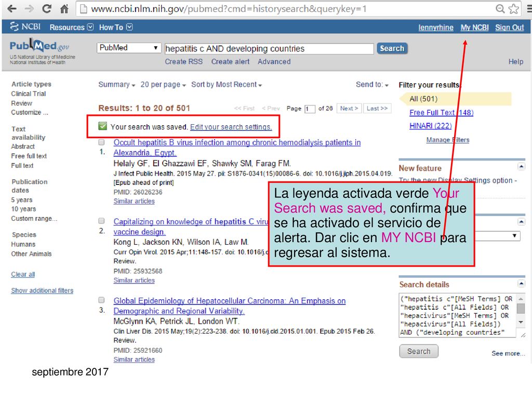Click Sign Out link
532x399 pixels.
[509, 28]
